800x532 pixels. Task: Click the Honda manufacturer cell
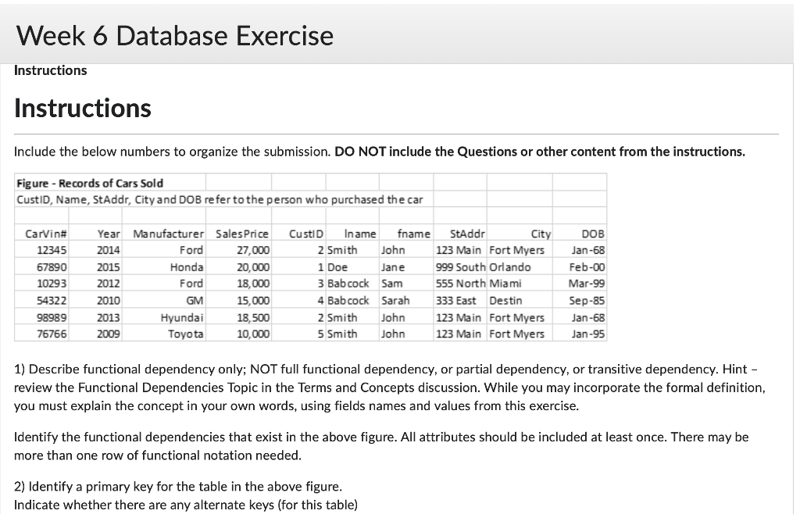point(187,267)
